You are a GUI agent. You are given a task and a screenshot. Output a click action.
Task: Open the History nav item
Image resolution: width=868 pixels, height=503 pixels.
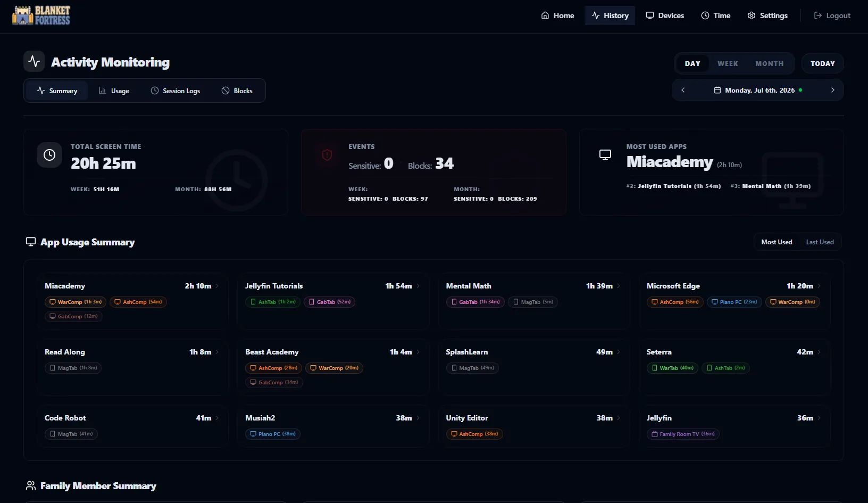(x=610, y=15)
